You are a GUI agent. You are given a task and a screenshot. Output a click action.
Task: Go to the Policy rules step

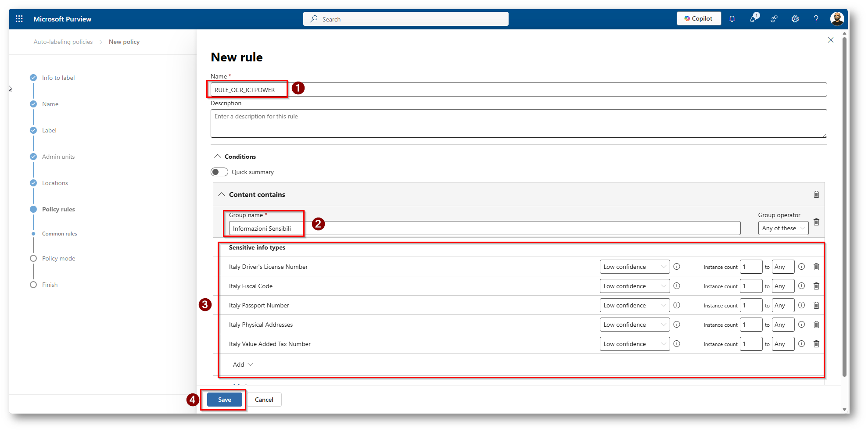click(58, 209)
